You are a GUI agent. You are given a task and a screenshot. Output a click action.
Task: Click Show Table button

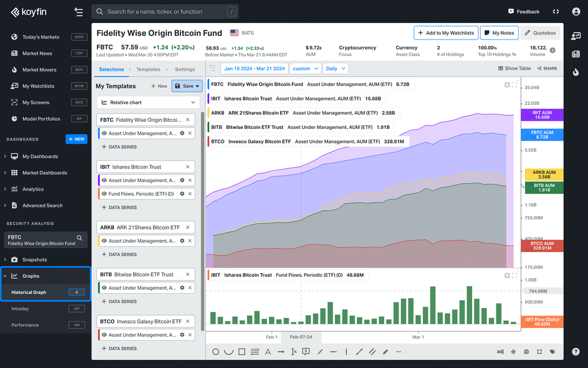click(514, 68)
